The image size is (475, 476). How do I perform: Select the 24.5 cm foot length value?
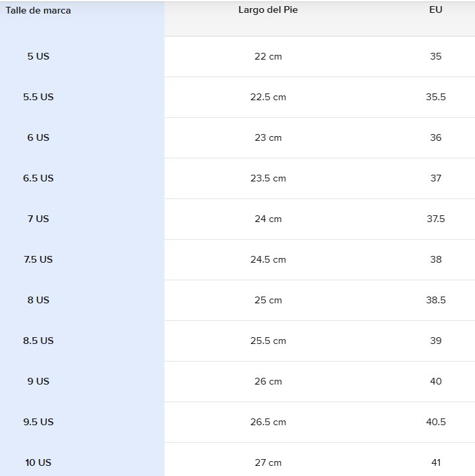click(268, 259)
